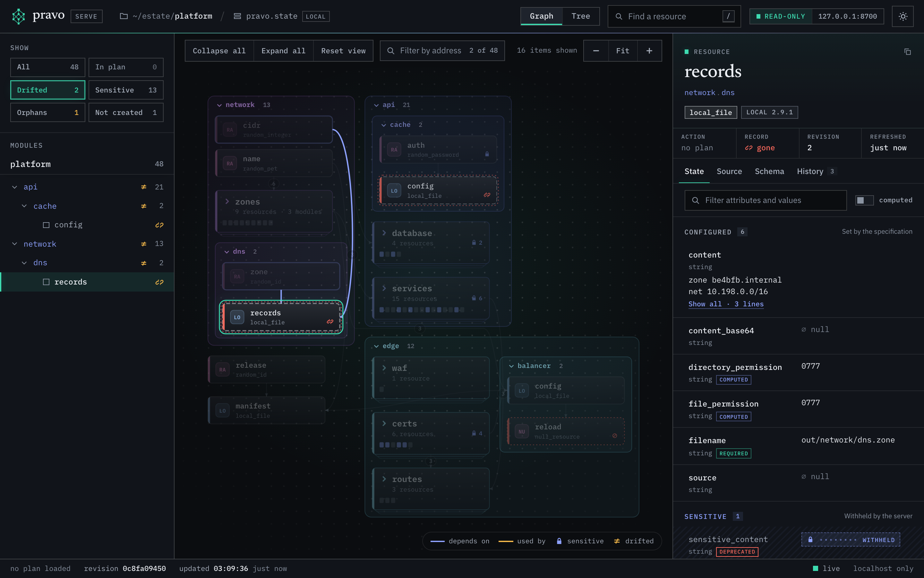The width and height of the screenshot is (924, 578).
Task: Click Expand all button
Action: coord(283,51)
